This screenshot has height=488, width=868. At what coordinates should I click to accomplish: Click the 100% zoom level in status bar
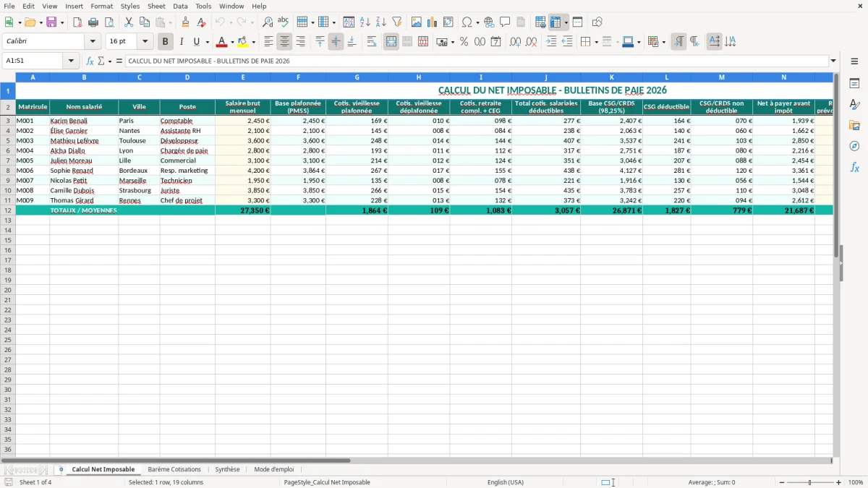point(856,482)
